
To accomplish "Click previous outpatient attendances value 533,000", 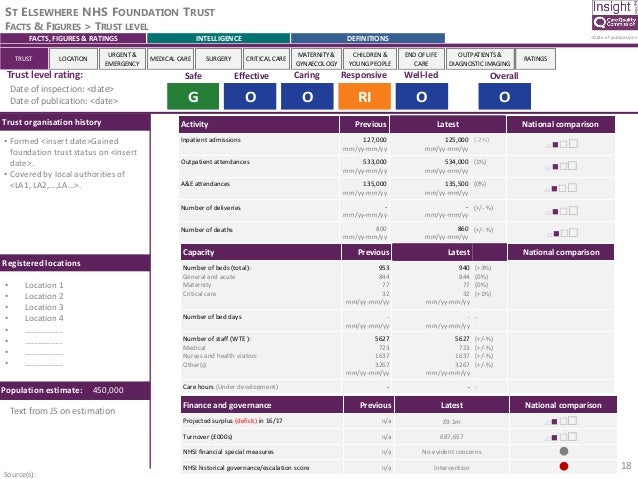I will (375, 162).
